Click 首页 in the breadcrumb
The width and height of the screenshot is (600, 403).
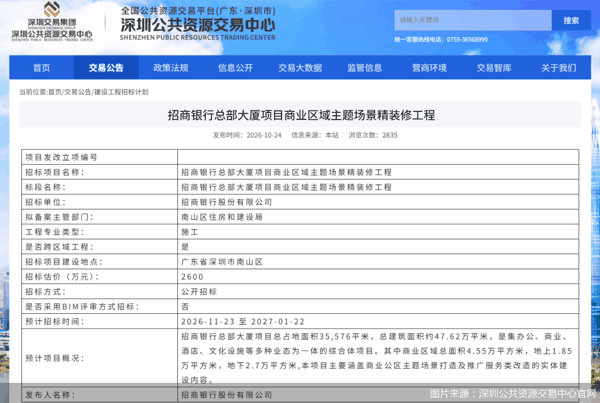point(55,92)
